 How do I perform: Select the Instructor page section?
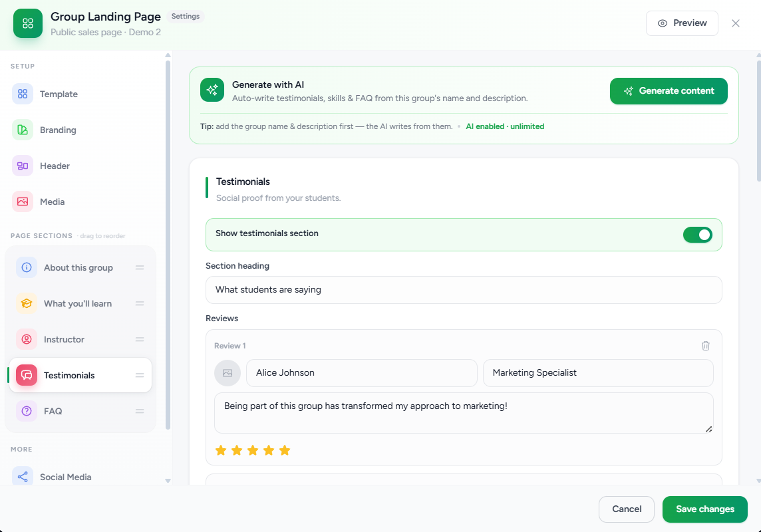pos(80,339)
